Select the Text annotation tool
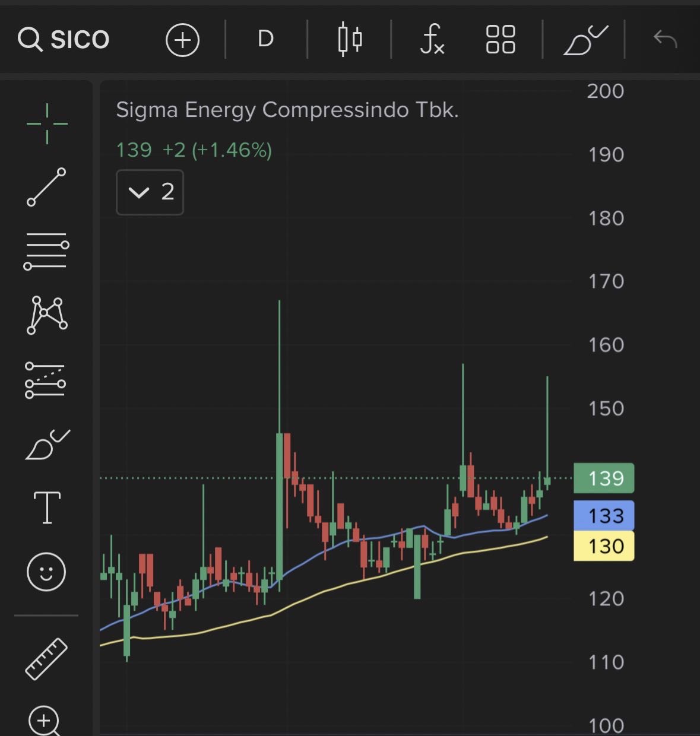 click(47, 508)
